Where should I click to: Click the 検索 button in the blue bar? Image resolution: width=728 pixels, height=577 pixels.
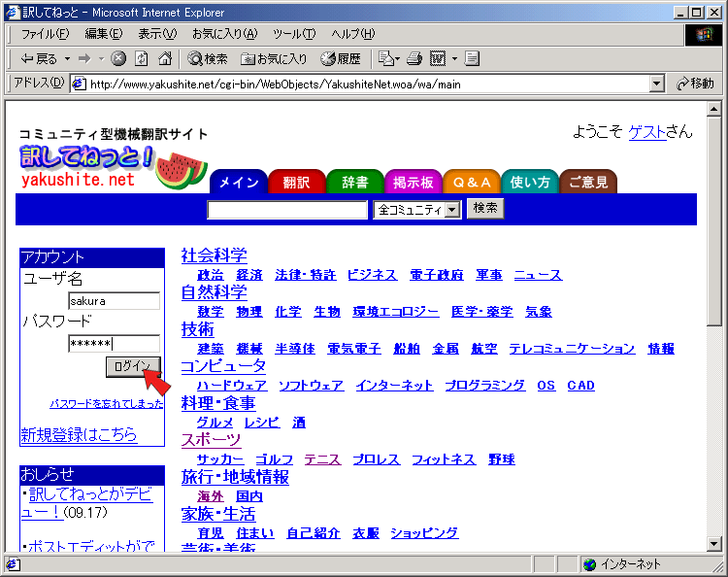click(x=485, y=208)
